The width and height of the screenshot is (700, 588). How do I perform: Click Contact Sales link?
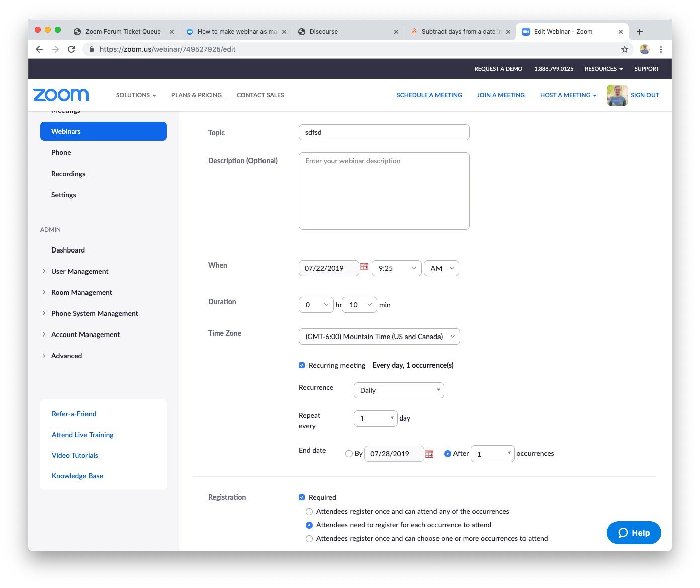[260, 95]
